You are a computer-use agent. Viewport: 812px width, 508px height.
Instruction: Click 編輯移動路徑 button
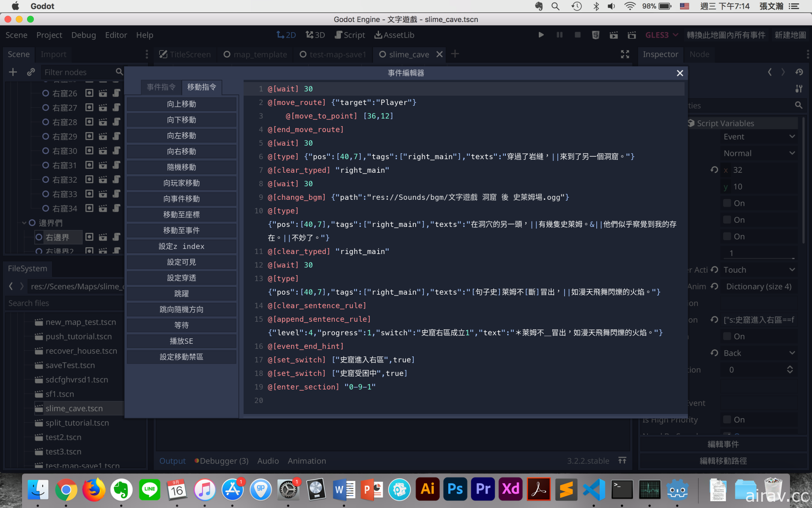723,461
